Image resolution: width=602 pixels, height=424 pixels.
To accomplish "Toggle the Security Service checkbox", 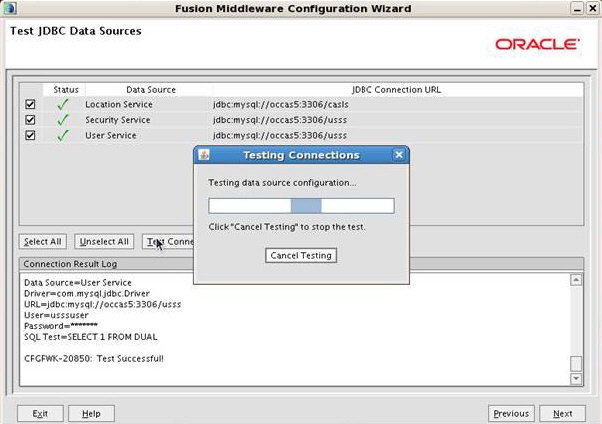I will 30,120.
